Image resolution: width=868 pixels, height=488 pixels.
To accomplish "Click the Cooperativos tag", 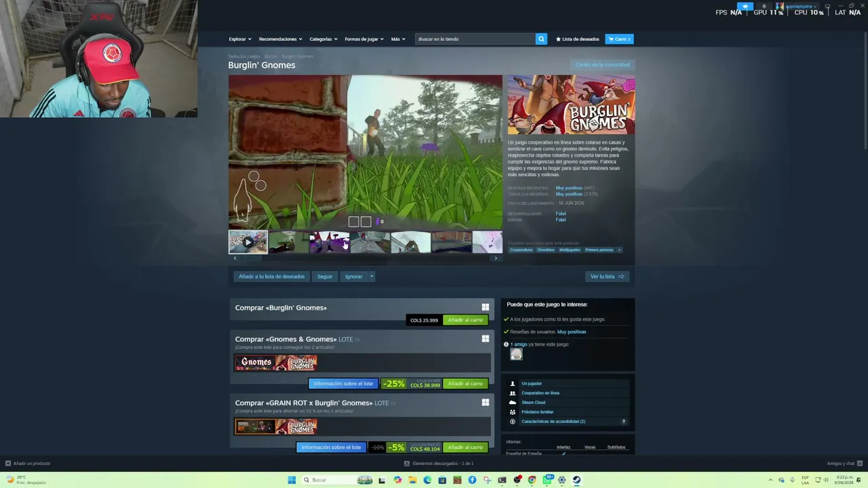I will click(x=521, y=250).
